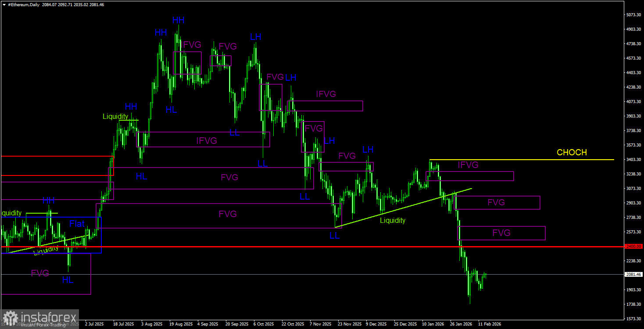Click the 2 Jul 2025 date label
Image resolution: width=644 pixels, height=329 pixels.
coord(95,324)
